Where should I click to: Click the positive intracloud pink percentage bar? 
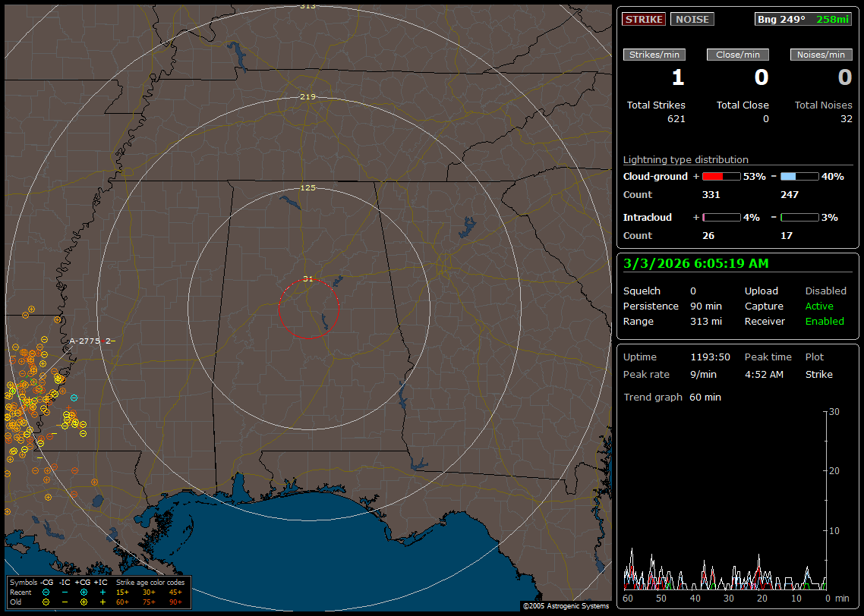tap(721, 218)
